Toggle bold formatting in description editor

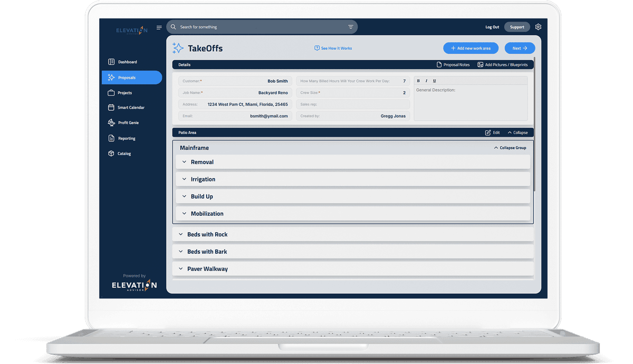pyautogui.click(x=418, y=81)
